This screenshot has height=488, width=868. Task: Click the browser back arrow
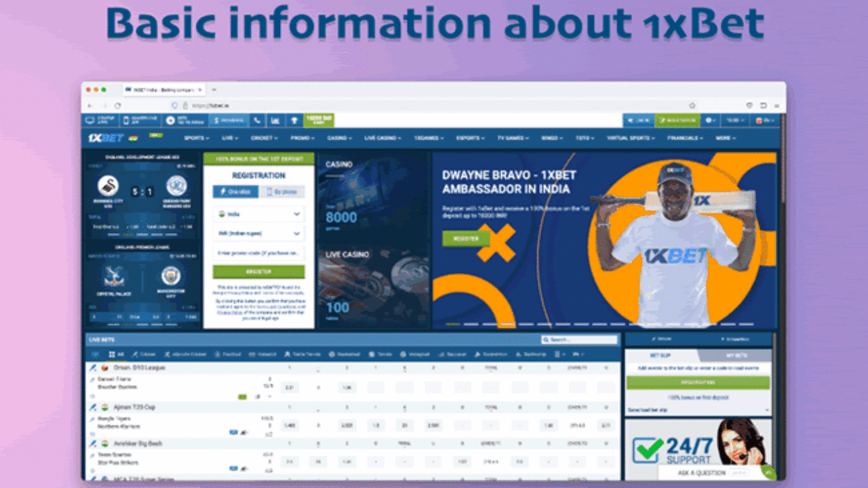[91, 106]
